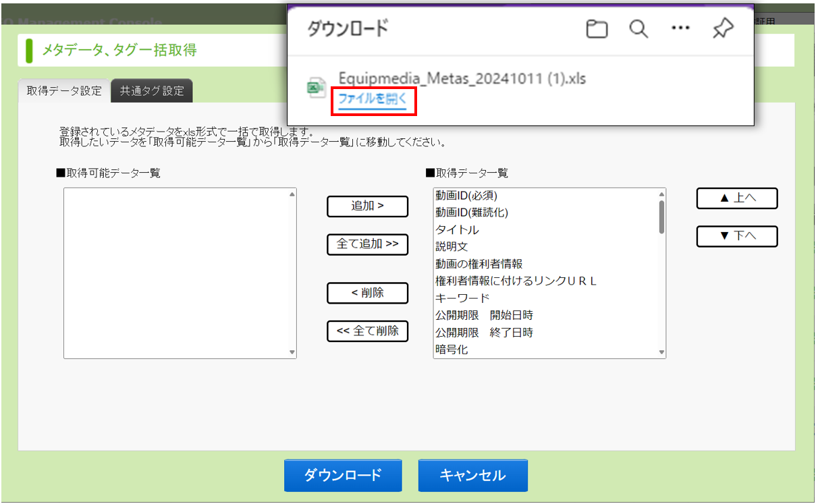818x504 pixels.
Task: Pin the downloads popup with pin icon
Action: coord(722,28)
